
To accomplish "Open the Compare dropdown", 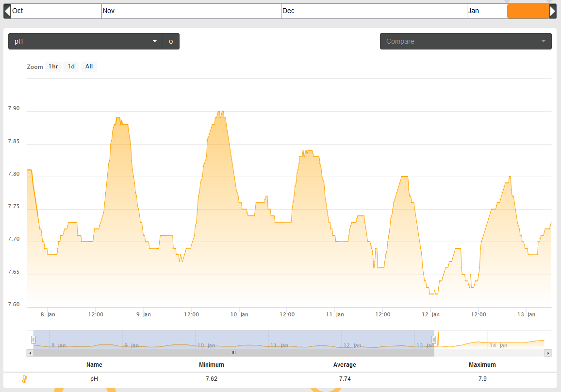I will [x=465, y=42].
